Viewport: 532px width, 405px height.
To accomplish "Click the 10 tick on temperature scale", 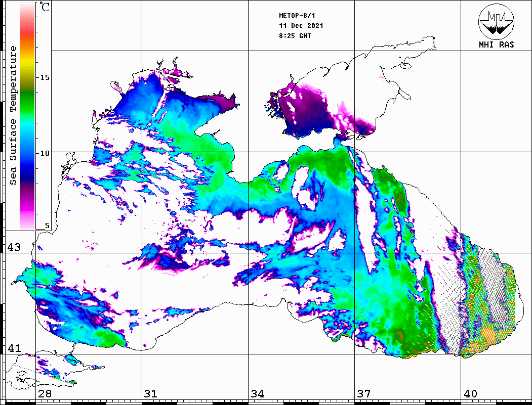I will [45, 154].
